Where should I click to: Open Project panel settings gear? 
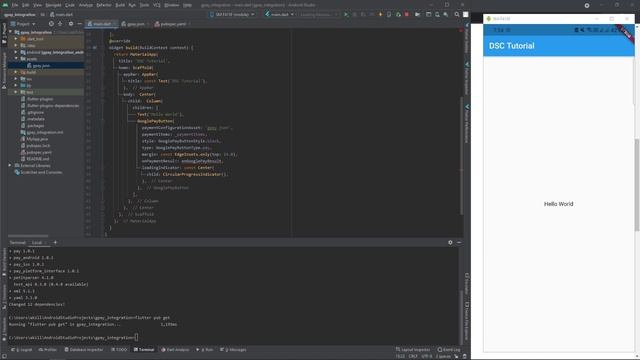71,24
